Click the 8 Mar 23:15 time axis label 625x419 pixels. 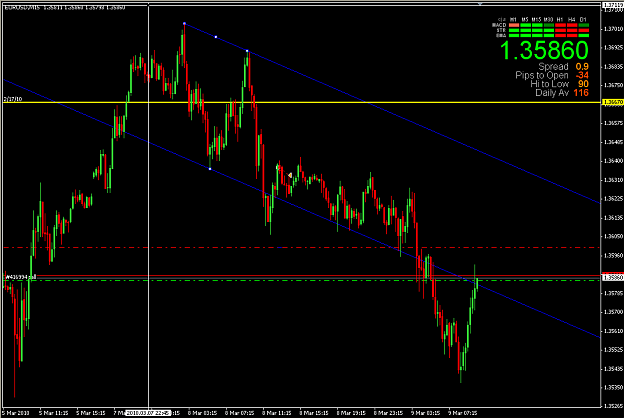pos(388,413)
